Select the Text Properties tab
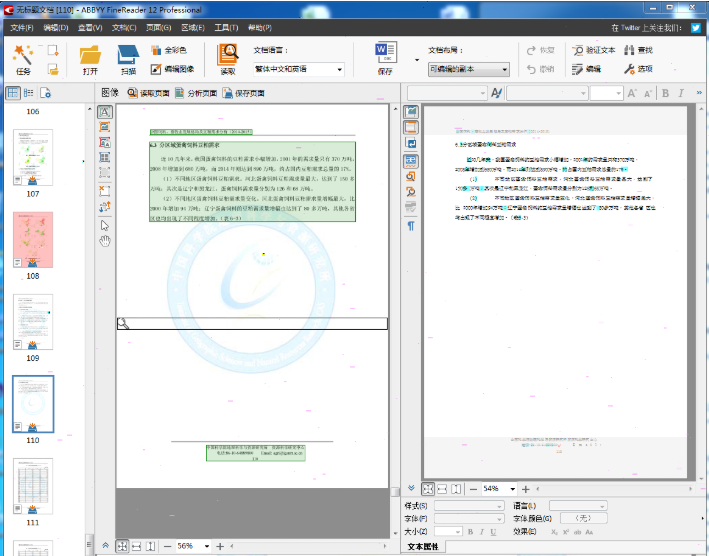Image resolution: width=709 pixels, height=556 pixels. point(423,547)
